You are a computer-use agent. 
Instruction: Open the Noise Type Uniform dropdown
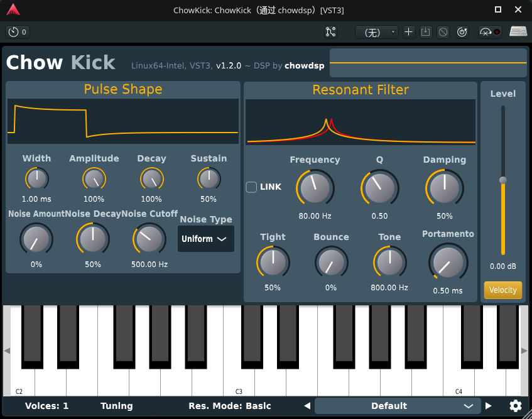pos(205,239)
